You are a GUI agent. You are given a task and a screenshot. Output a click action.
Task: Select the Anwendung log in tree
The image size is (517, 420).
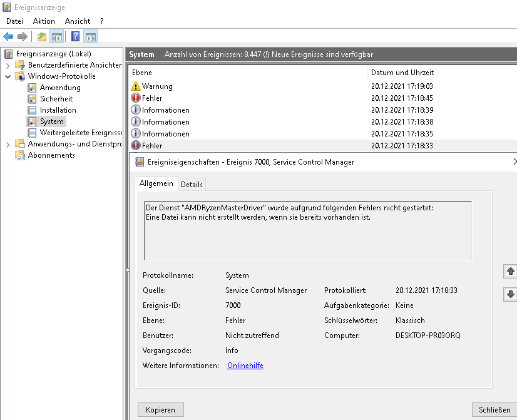pos(60,88)
